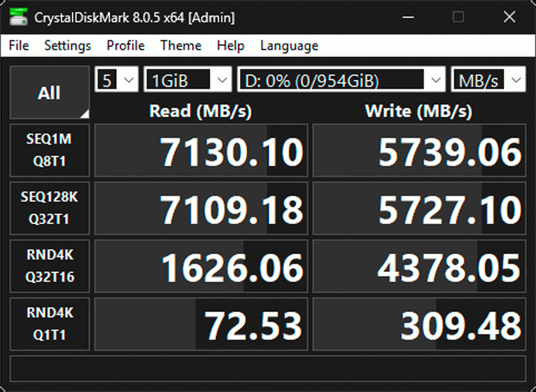536x392 pixels.
Task: Run all benchmarks with the All button
Action: [x=50, y=93]
